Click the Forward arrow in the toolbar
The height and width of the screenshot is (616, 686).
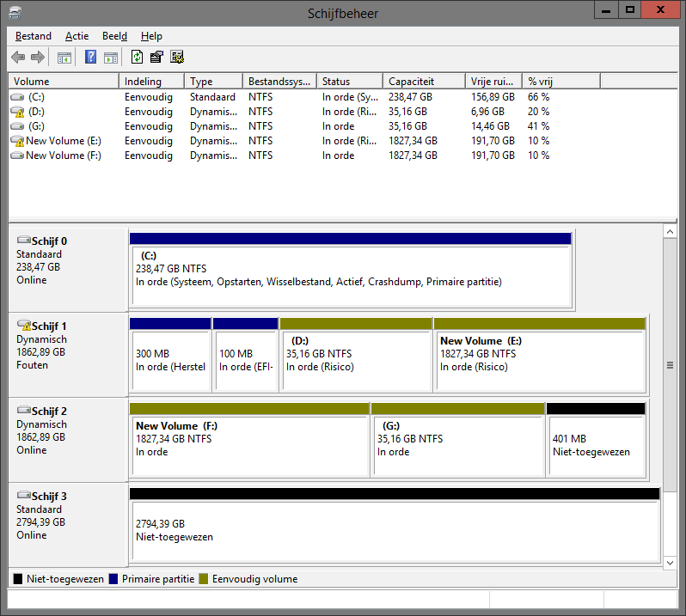pos(38,58)
